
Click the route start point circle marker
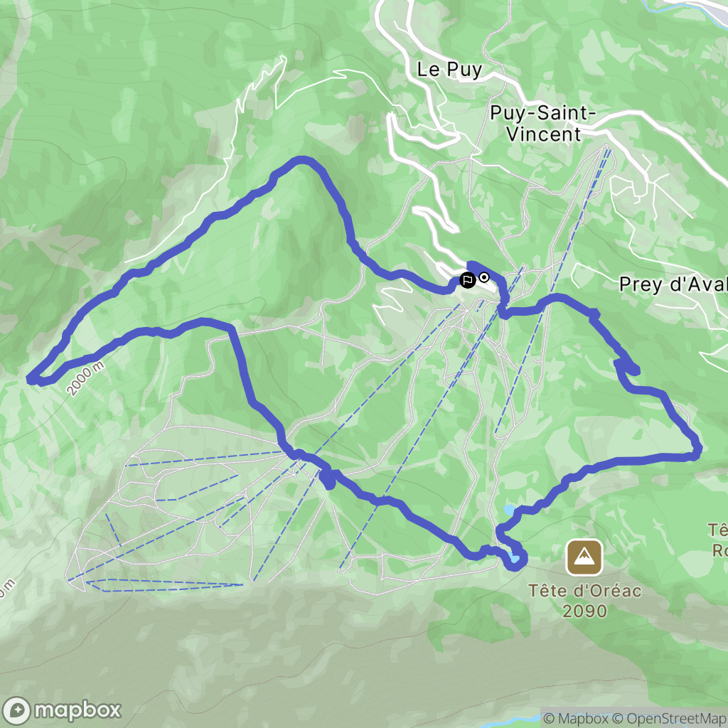483,278
